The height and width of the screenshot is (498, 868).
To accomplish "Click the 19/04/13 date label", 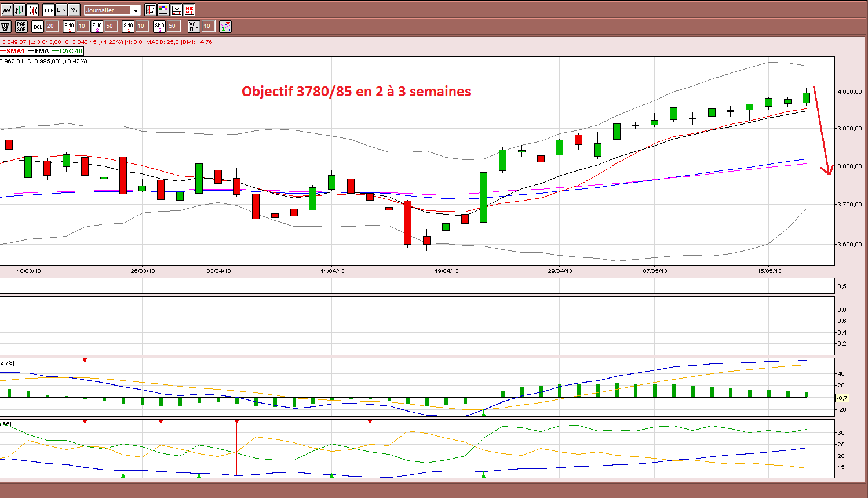I will coord(447,271).
